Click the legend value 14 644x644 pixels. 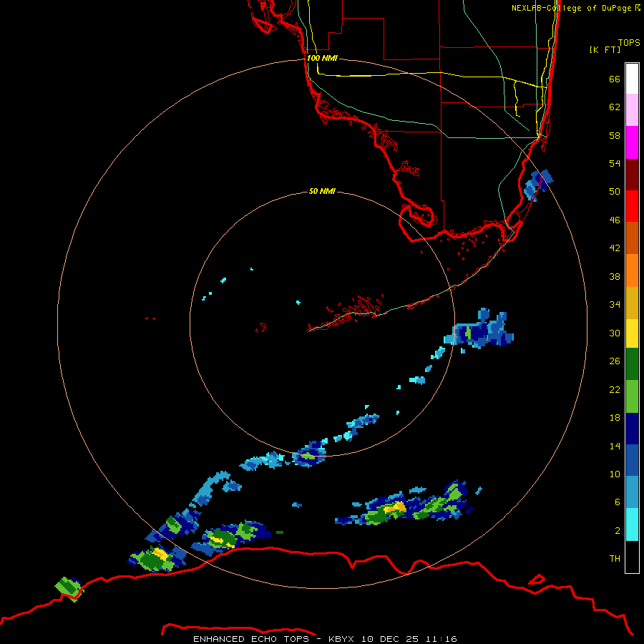[615, 446]
